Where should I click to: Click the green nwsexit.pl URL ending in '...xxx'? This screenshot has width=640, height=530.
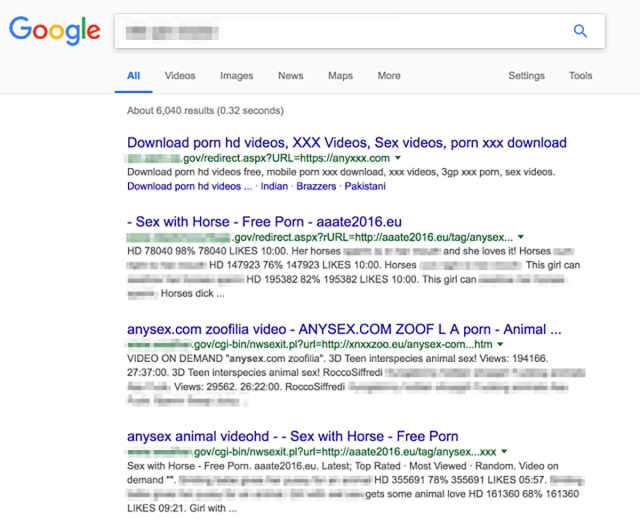coord(311,452)
